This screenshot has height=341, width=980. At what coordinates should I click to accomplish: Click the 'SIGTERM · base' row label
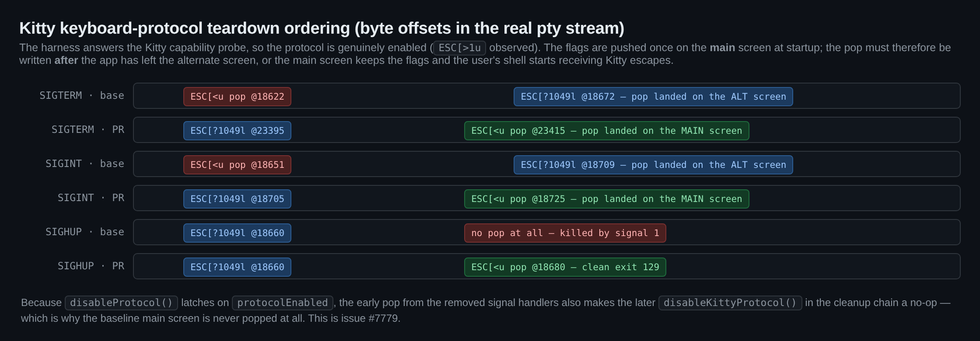click(x=82, y=96)
